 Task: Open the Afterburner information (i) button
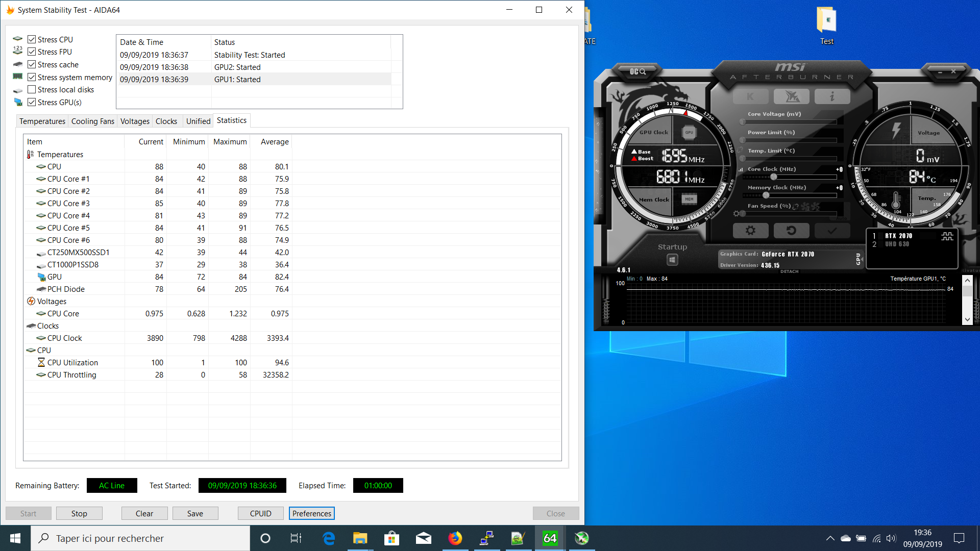click(832, 96)
